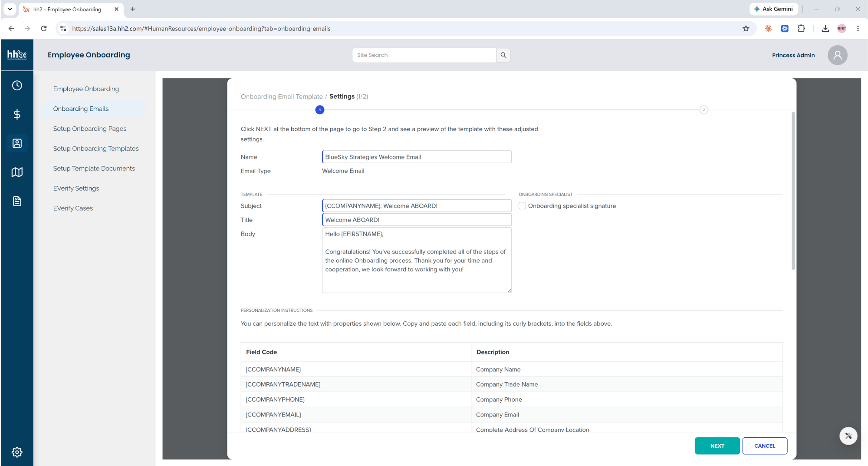Click the Company Trade Name description cell

point(627,384)
